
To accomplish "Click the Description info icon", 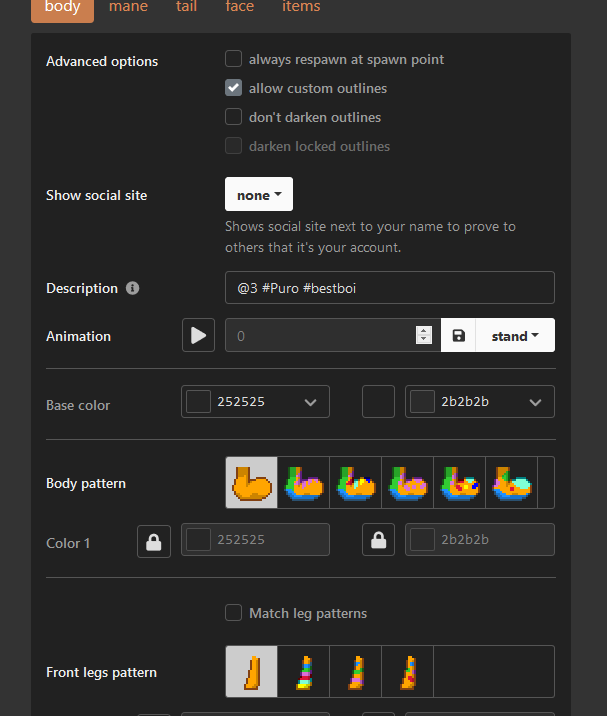I will click(133, 288).
